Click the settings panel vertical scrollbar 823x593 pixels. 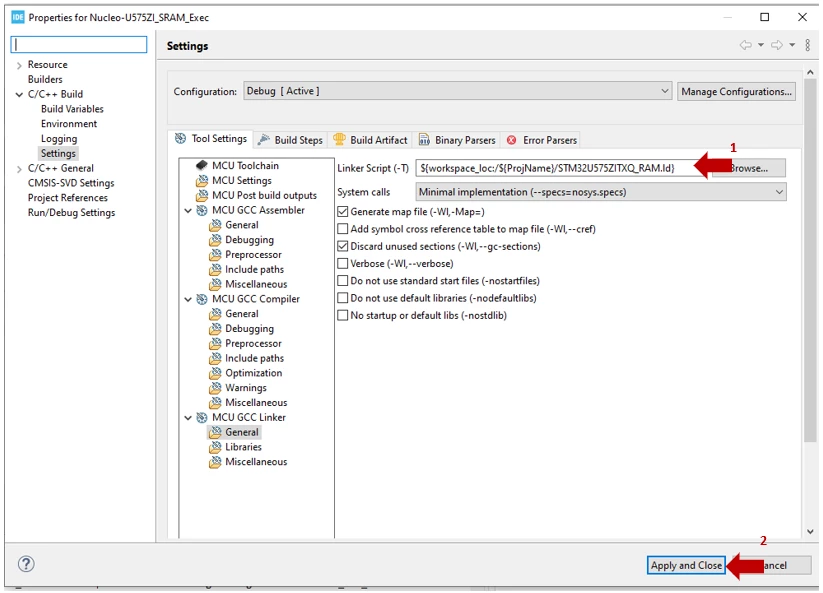pyautogui.click(x=810, y=262)
